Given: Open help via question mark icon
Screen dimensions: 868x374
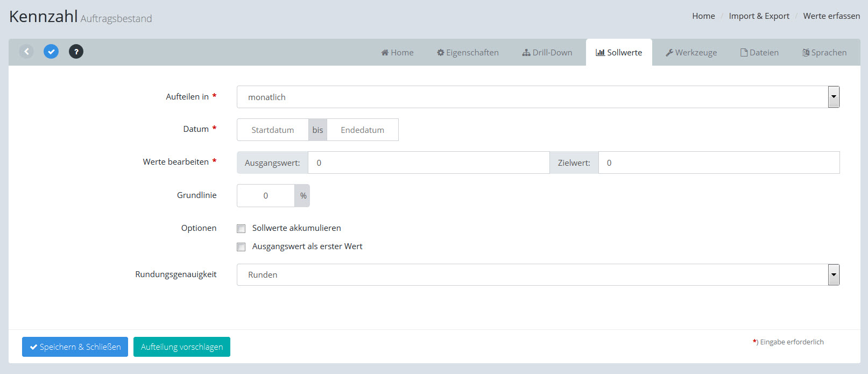Looking at the screenshot, I should (x=76, y=52).
